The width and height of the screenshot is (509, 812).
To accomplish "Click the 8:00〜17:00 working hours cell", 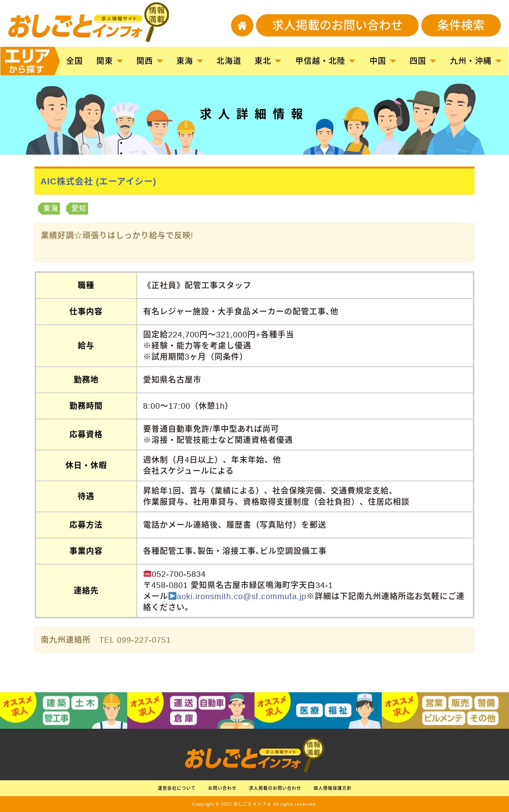I will click(305, 406).
